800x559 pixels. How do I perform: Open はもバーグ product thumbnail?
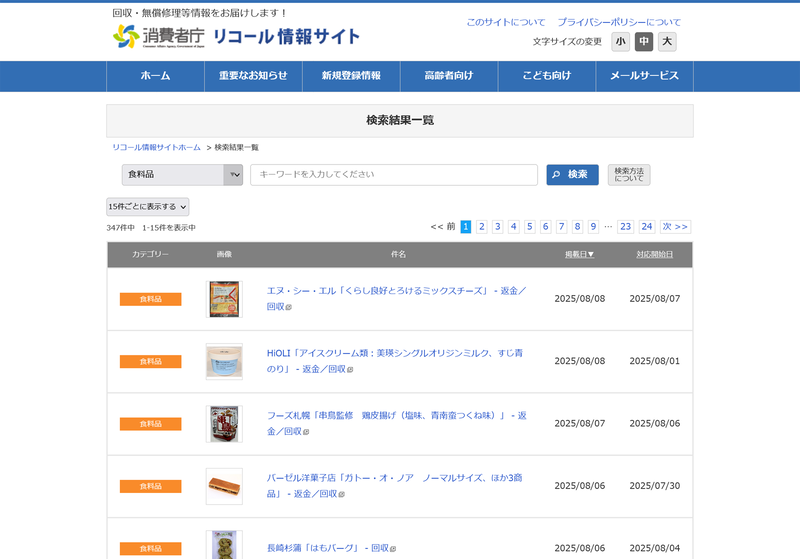(x=224, y=545)
